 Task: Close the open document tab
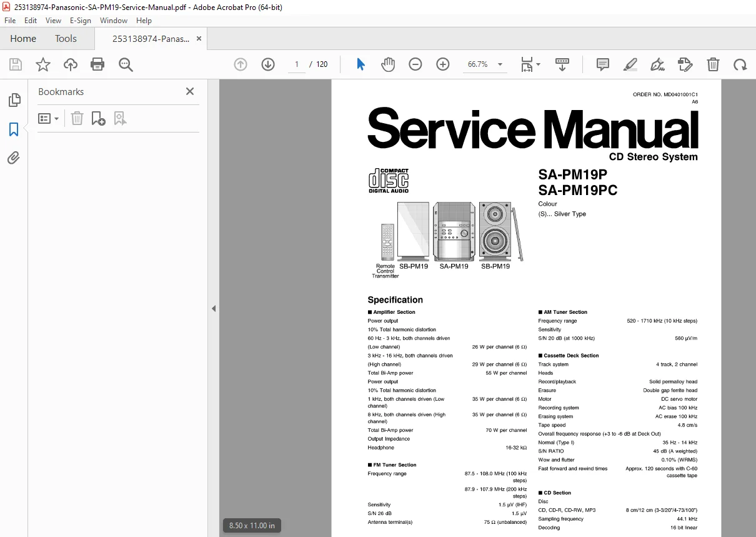[x=199, y=39]
